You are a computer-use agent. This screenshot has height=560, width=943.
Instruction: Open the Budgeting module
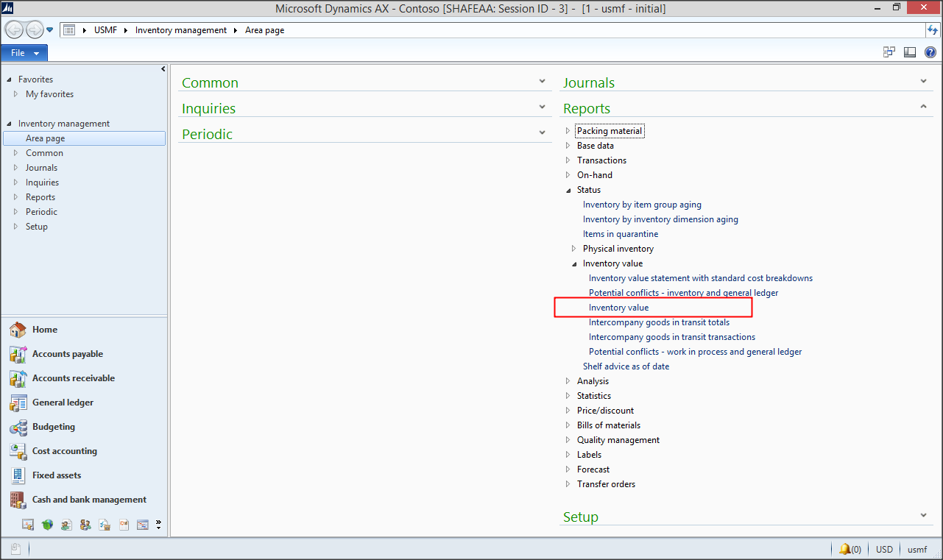(x=84, y=427)
